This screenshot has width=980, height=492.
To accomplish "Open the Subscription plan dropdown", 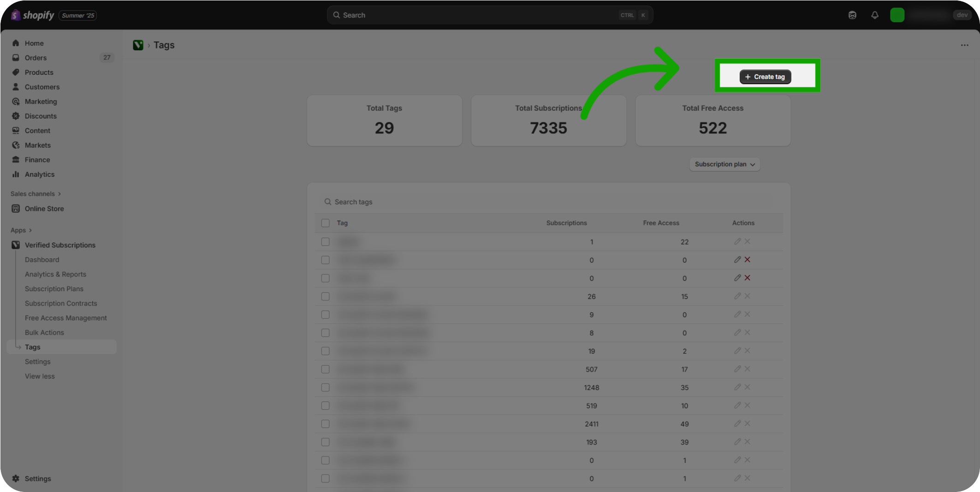I will (x=725, y=164).
